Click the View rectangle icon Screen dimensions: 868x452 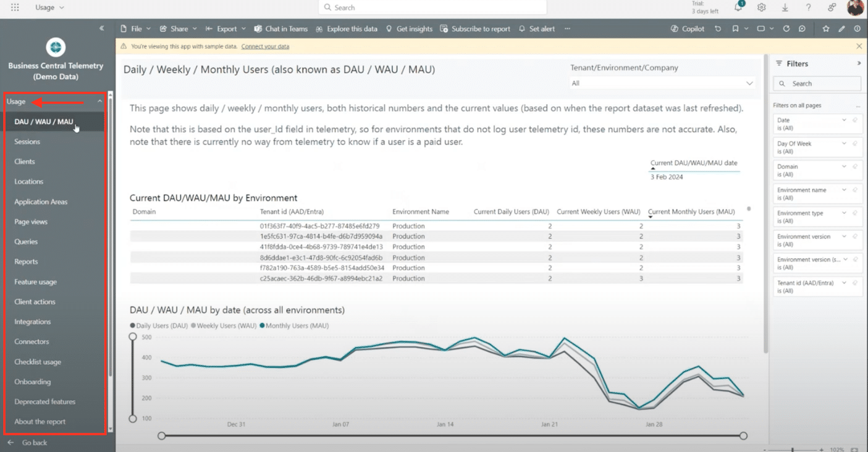761,28
